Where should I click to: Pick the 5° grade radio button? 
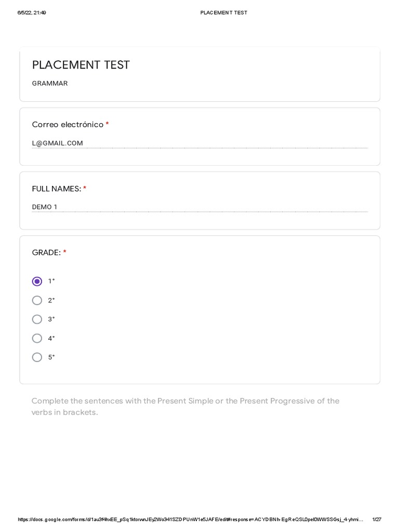coord(37,357)
